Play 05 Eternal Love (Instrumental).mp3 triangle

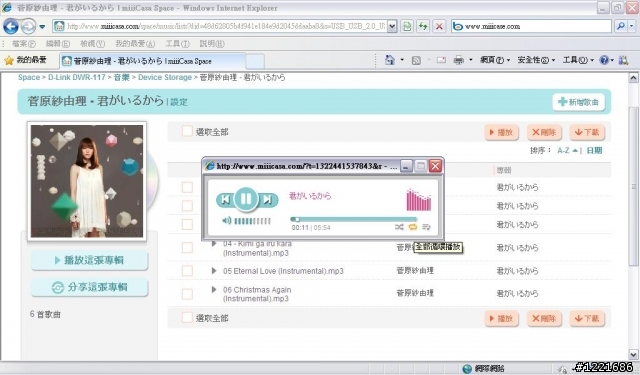coord(213,271)
